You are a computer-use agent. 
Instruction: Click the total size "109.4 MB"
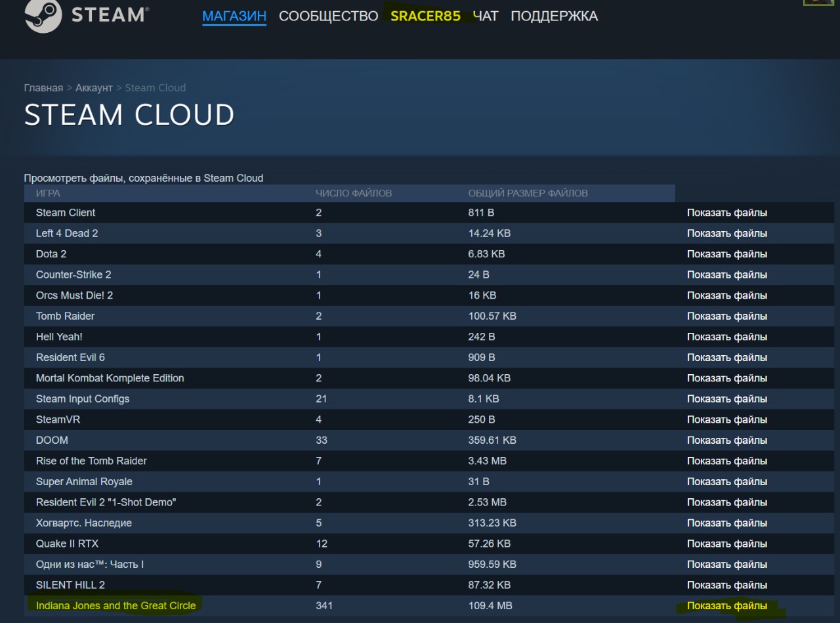coord(491,605)
